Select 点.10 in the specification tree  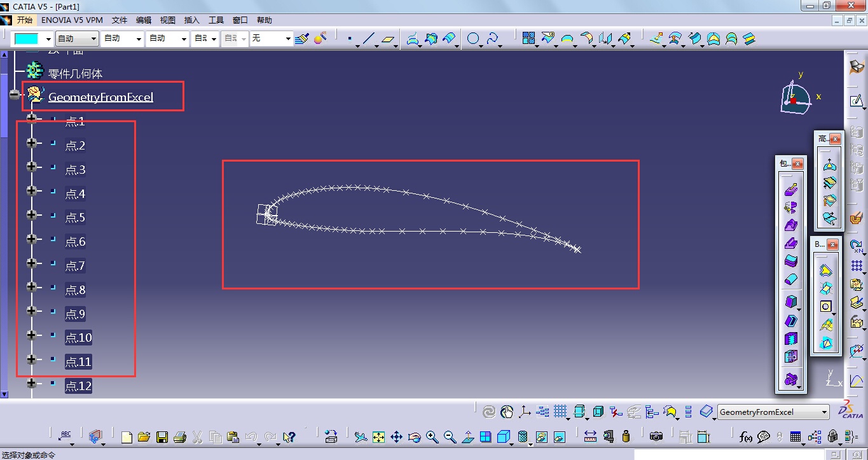click(78, 338)
